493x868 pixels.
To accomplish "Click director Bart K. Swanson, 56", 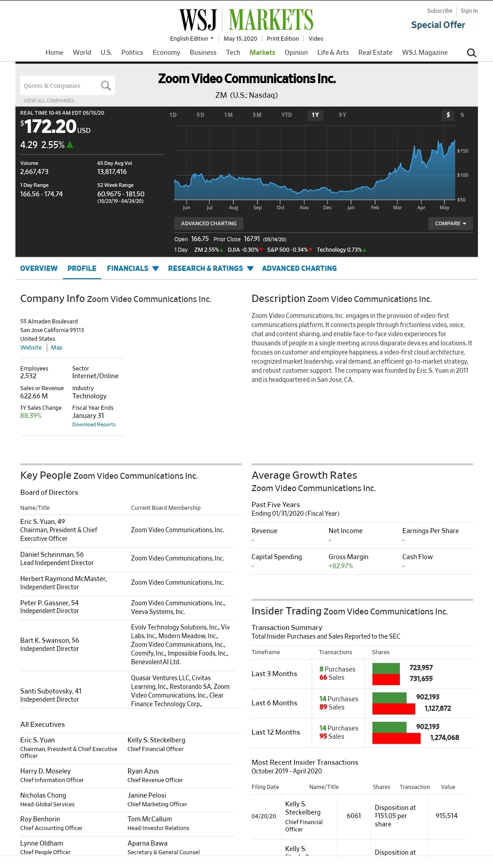I will pyautogui.click(x=50, y=640).
